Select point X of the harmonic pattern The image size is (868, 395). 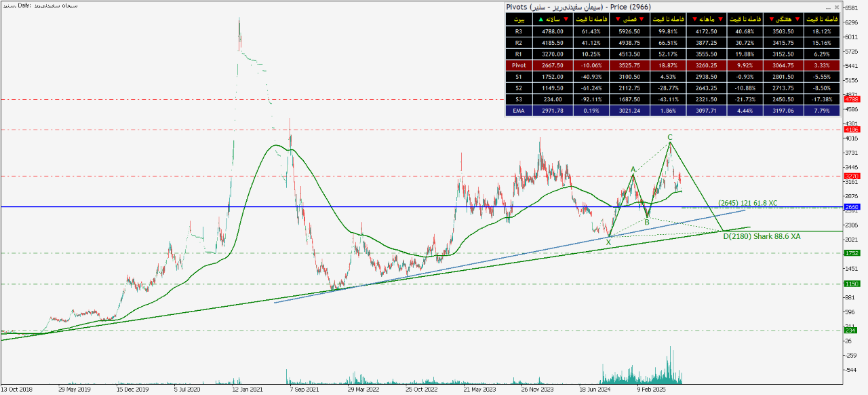coord(608,242)
